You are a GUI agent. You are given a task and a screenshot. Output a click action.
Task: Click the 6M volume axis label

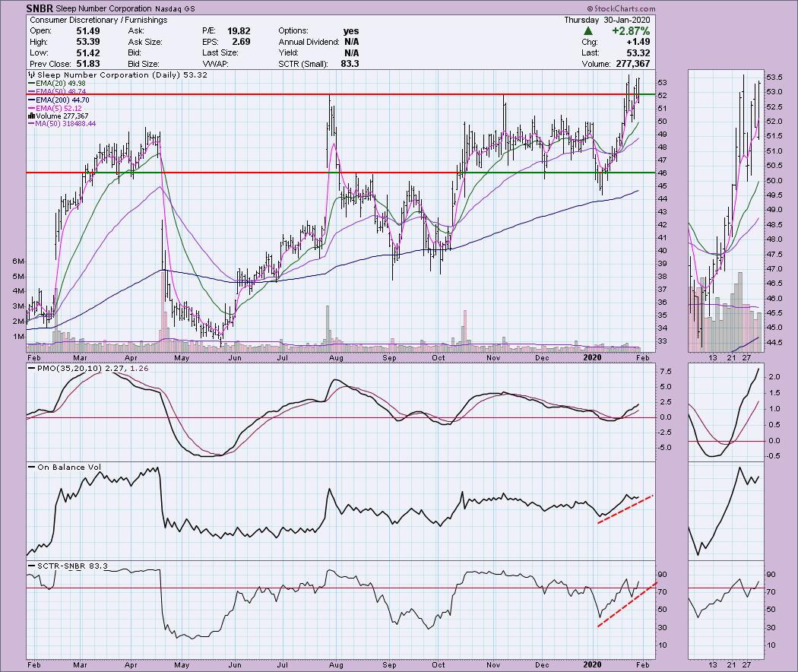[19, 262]
